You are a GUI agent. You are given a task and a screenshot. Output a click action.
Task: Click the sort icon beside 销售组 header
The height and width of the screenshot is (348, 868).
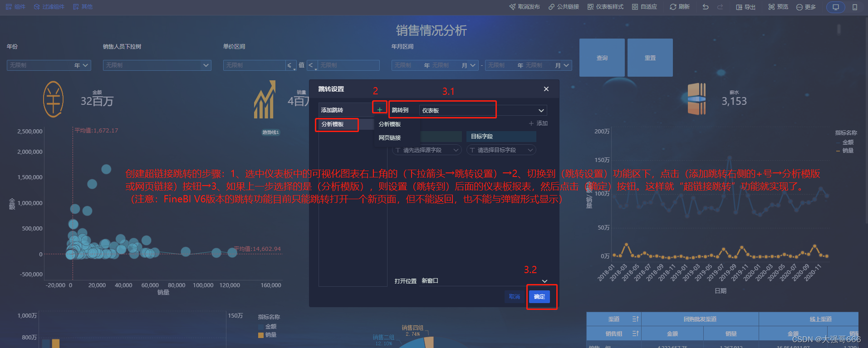tap(635, 334)
